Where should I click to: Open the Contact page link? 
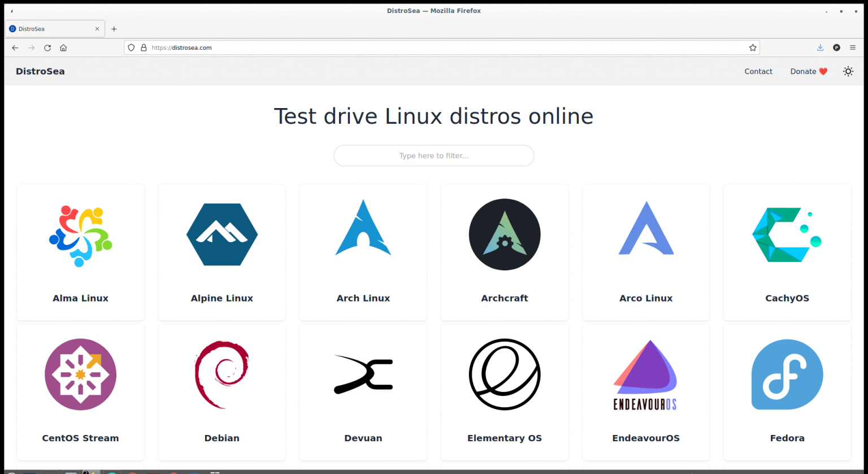point(758,71)
